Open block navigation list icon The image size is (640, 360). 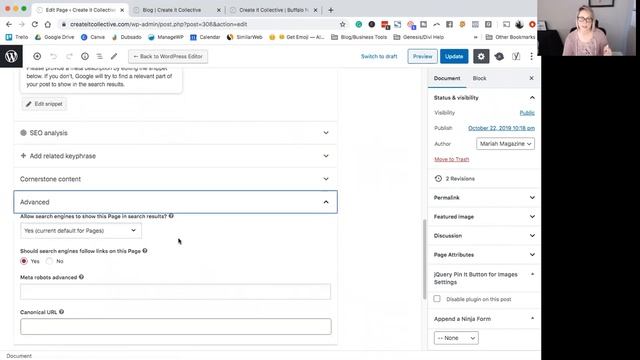(x=100, y=56)
